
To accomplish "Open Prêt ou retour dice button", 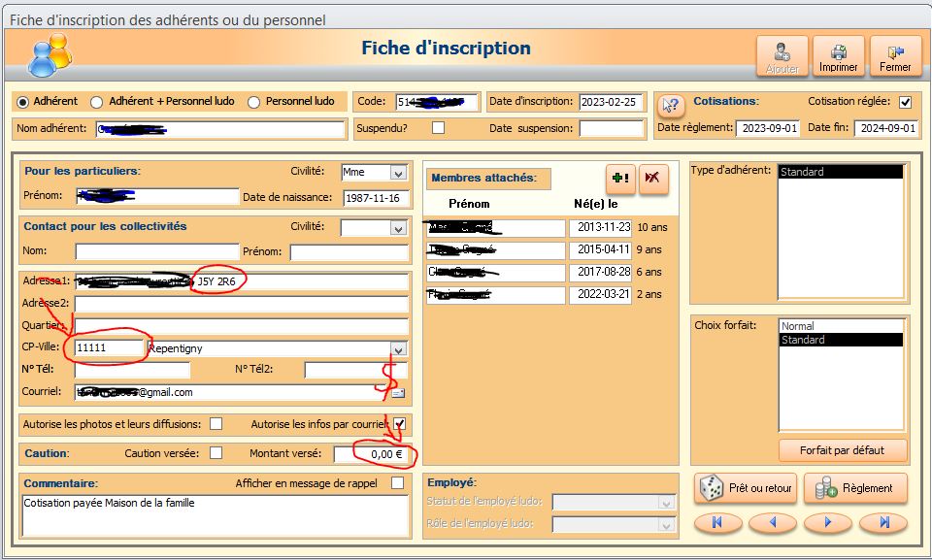I will coord(745,489).
